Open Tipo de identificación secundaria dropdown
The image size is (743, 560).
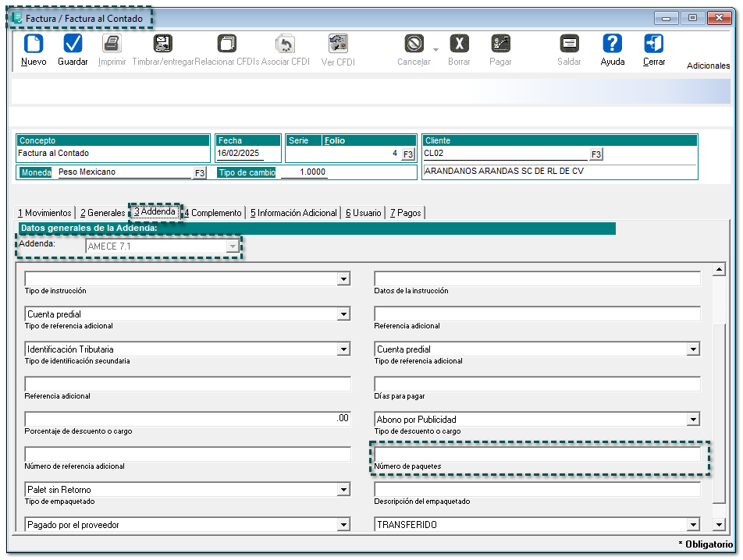click(343, 349)
